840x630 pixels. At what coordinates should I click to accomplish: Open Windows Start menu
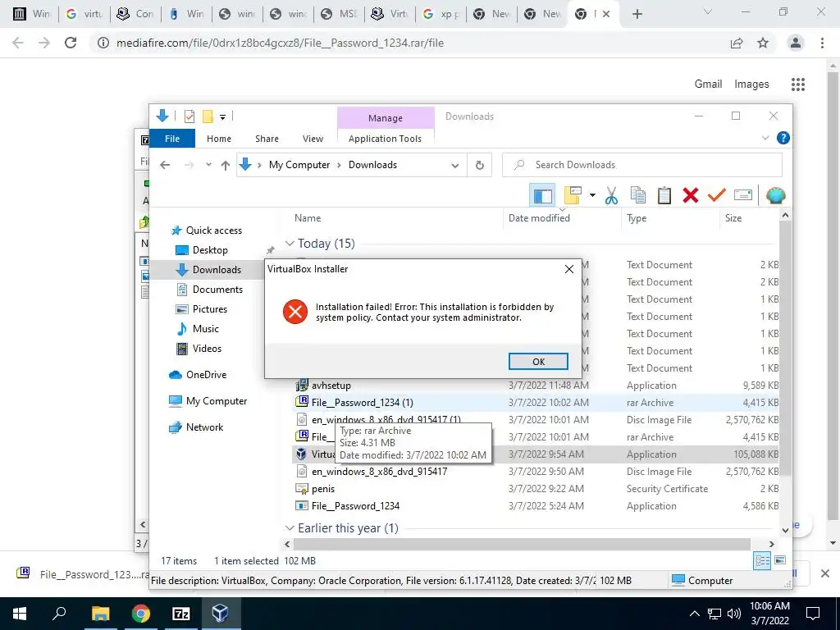[x=20, y=614]
